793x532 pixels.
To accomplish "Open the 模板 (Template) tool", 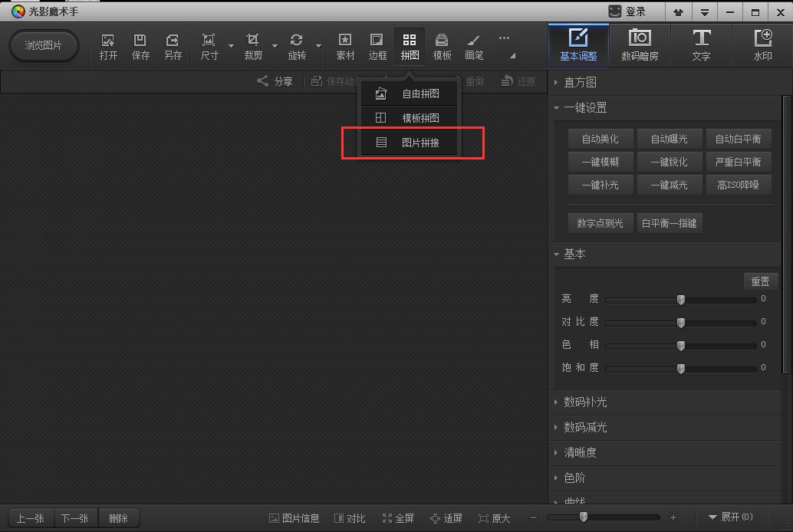I will tap(442, 46).
